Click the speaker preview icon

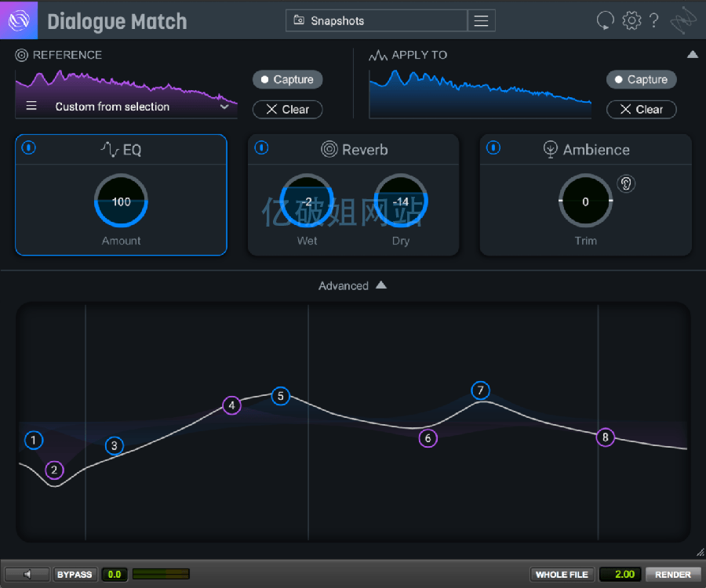click(x=27, y=574)
